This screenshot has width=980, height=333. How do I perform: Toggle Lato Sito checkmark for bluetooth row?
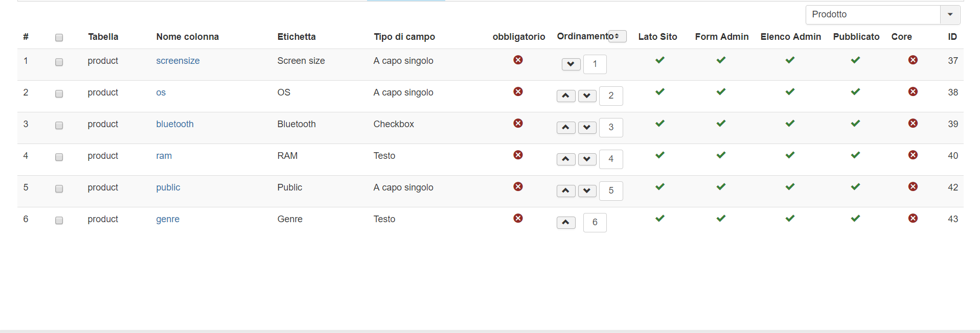pos(660,124)
